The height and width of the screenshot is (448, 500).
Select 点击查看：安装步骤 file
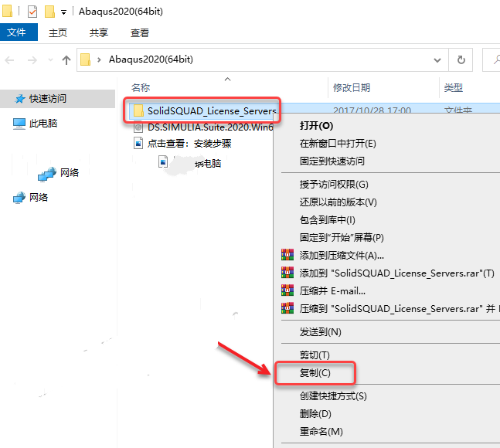click(x=189, y=144)
